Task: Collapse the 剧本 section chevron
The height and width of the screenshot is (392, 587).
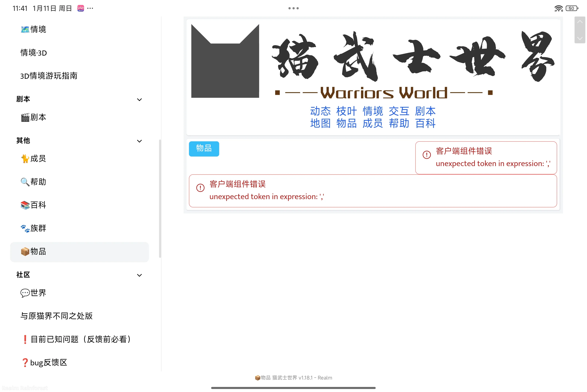Action: click(139, 99)
